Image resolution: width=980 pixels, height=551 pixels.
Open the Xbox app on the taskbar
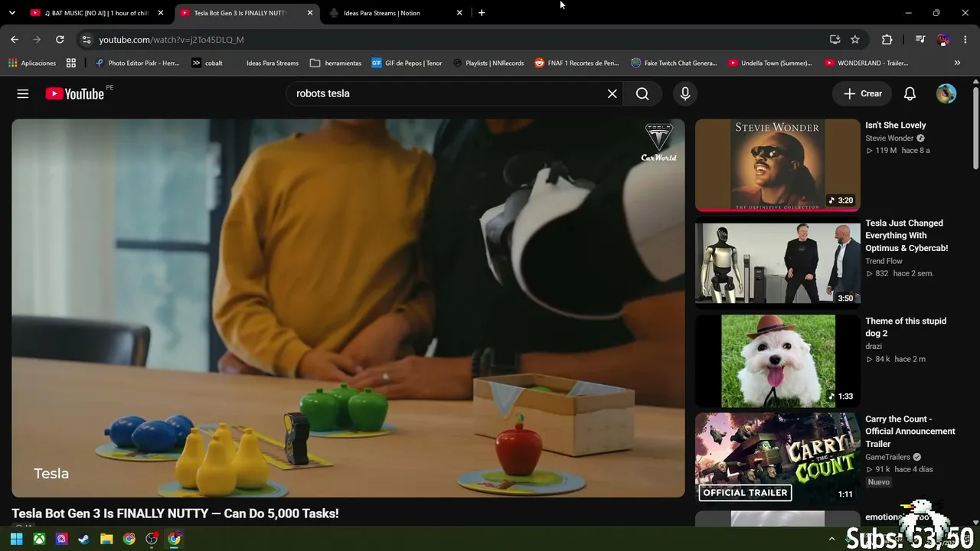[39, 539]
